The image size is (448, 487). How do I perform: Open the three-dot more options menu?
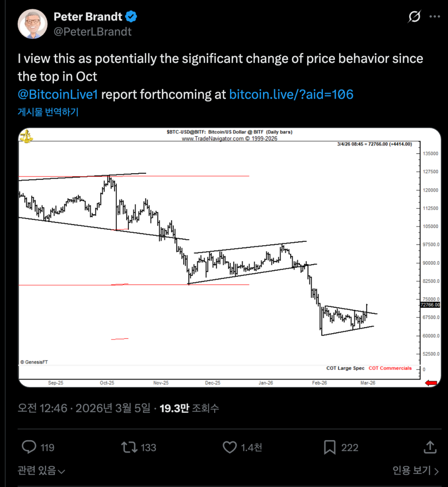[435, 17]
